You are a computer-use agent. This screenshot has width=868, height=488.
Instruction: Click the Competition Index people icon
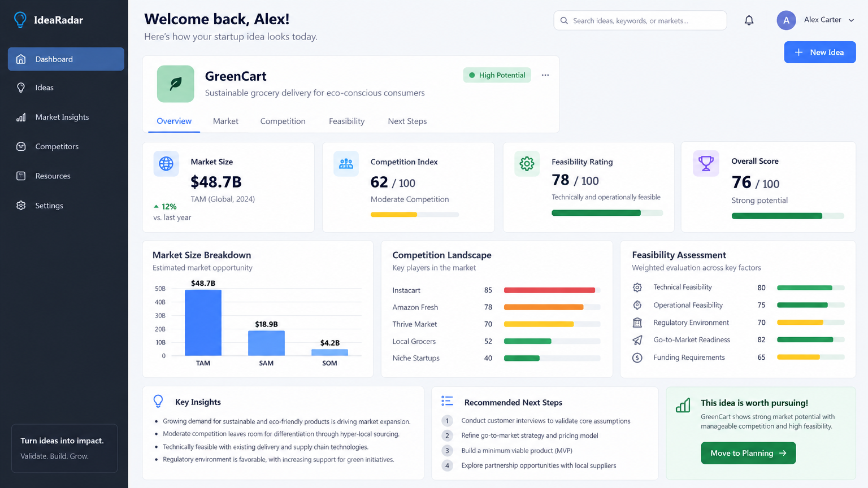point(346,164)
